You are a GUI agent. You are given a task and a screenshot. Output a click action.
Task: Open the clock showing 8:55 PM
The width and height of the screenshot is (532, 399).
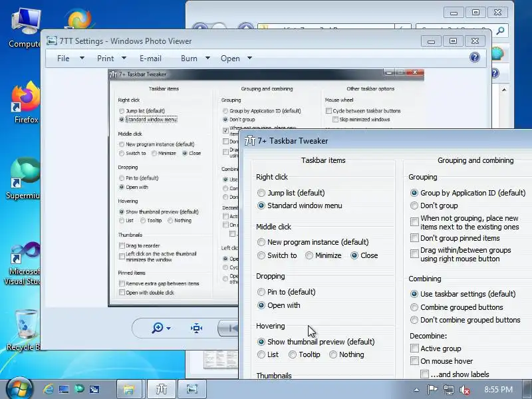point(498,389)
